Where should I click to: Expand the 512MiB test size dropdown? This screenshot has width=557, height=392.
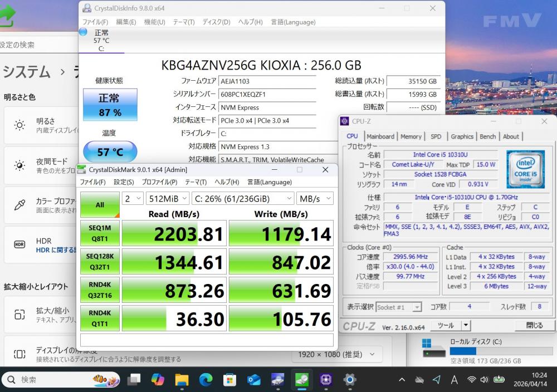click(167, 198)
